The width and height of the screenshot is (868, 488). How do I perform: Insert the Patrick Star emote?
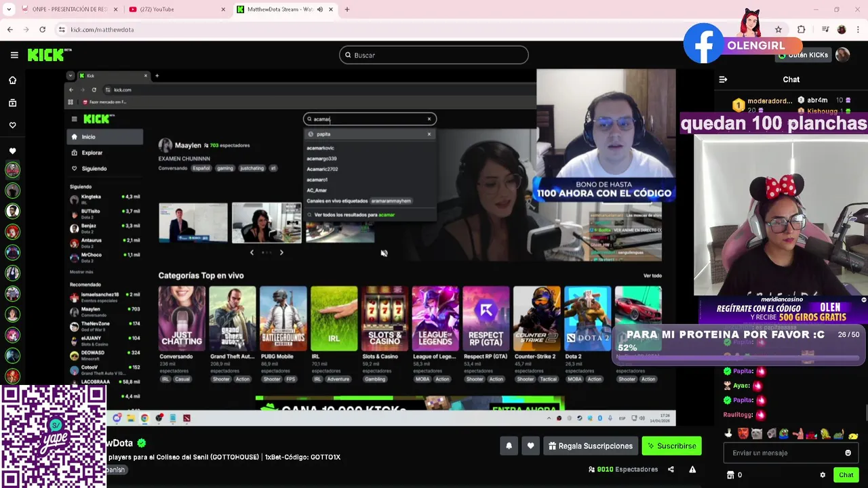[x=798, y=434]
